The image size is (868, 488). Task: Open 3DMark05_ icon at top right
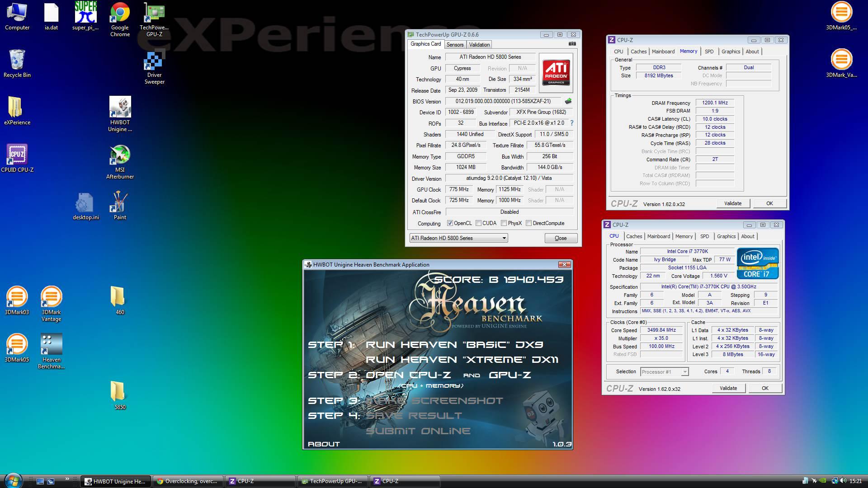click(841, 17)
